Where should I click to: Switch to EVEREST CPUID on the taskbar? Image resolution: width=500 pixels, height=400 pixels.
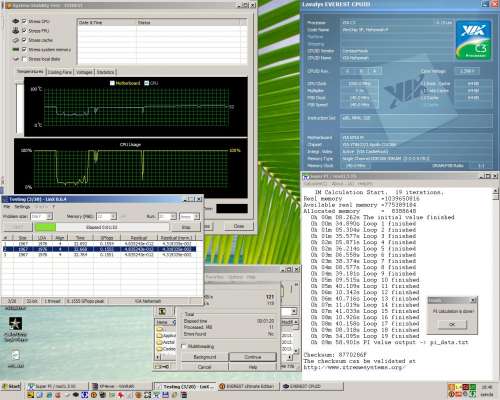[x=312, y=386]
